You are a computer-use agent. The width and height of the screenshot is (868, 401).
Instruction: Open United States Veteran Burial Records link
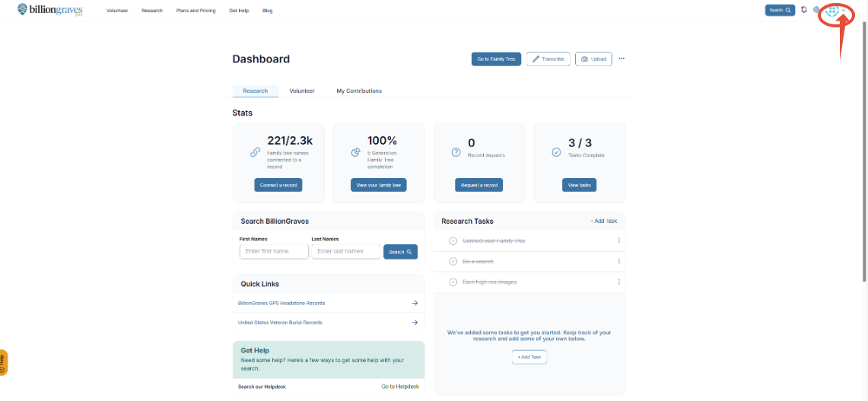coord(280,323)
